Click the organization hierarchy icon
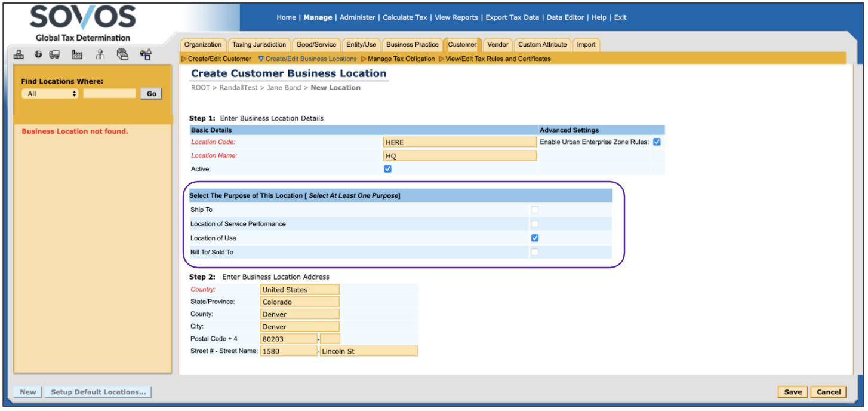The width and height of the screenshot is (868, 411). tap(19, 55)
